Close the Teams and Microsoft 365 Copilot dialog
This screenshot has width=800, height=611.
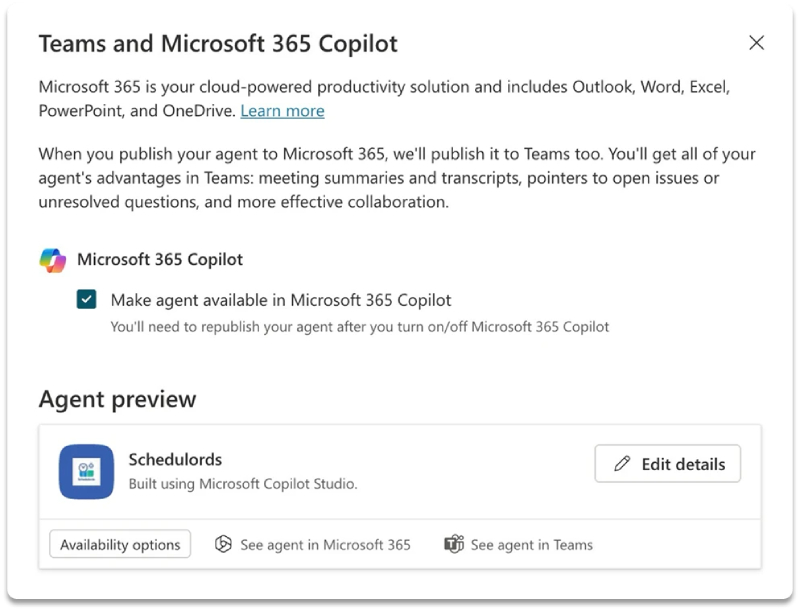pyautogui.click(x=756, y=43)
